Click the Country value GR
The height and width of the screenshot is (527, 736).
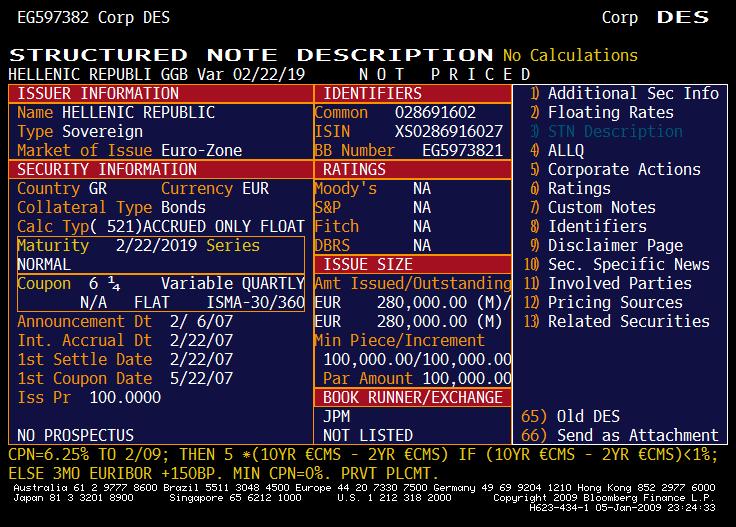pyautogui.click(x=98, y=189)
